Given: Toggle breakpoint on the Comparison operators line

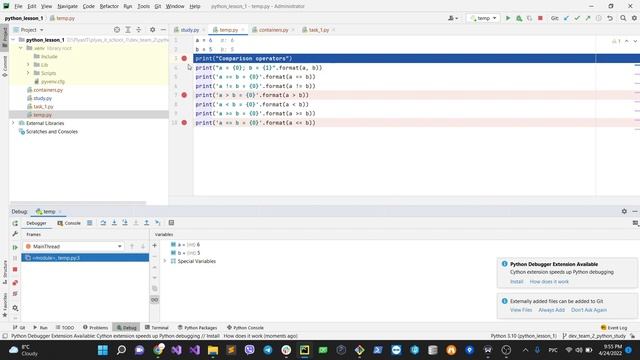Looking at the screenshot, I should (x=184, y=58).
